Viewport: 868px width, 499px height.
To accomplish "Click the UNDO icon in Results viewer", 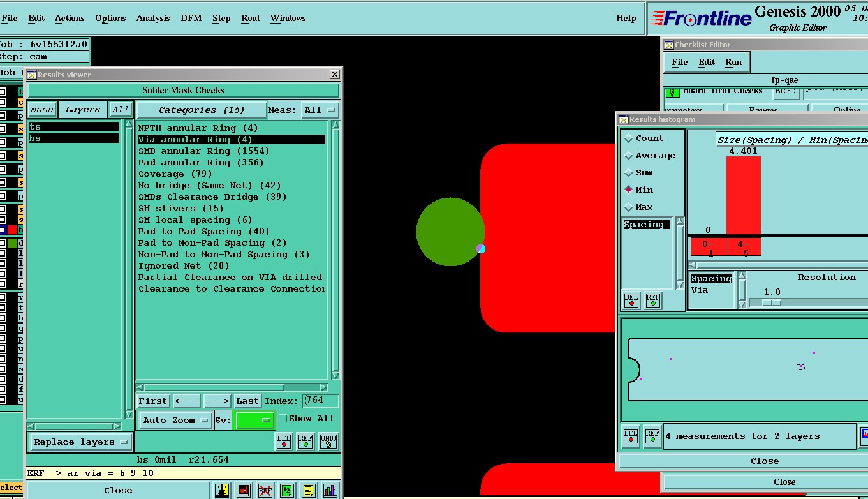I will tap(328, 441).
